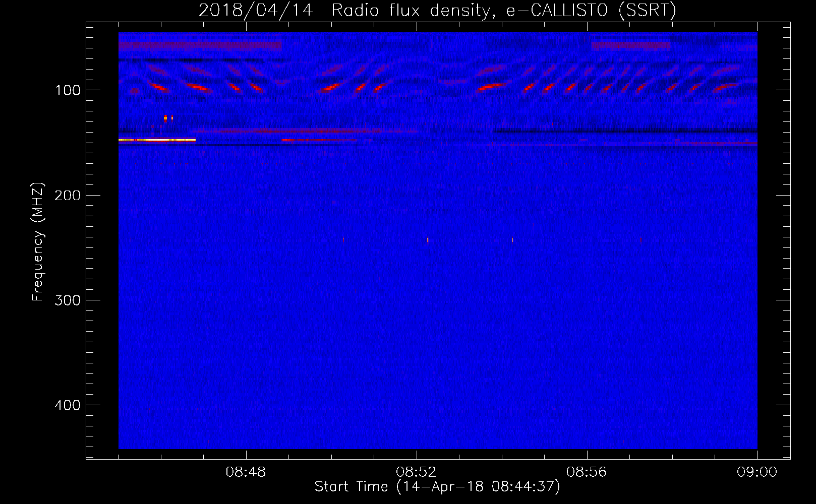Click the bright yellow emission line near 150 MHz
The height and width of the screenshot is (504, 816).
[157, 140]
